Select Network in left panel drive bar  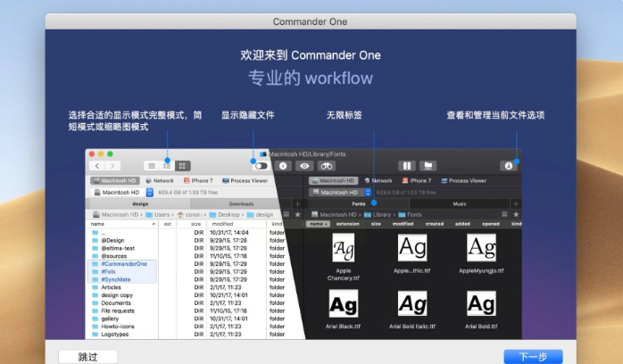tap(160, 180)
